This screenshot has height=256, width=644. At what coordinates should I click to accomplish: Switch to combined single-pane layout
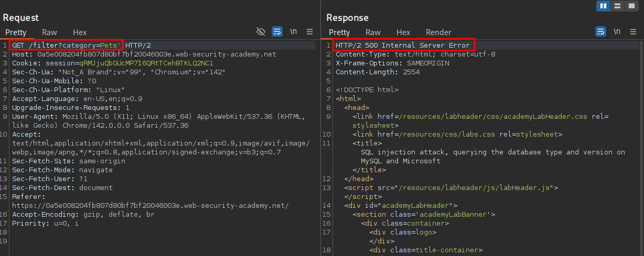click(631, 6)
